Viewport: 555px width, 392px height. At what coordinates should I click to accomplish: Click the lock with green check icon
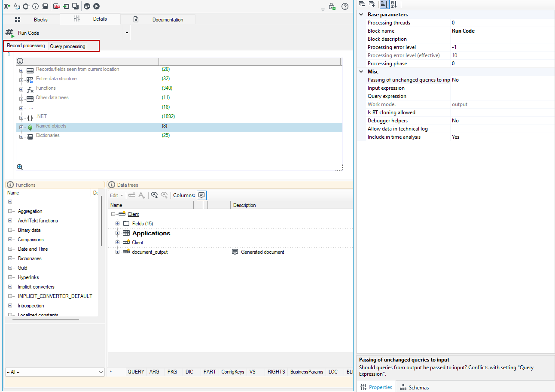332,6
